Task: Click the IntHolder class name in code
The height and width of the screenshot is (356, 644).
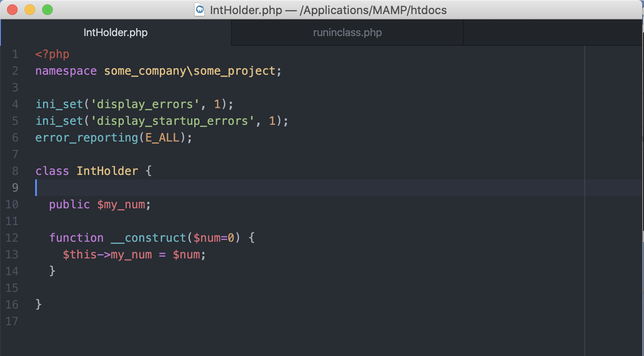Action: [107, 171]
